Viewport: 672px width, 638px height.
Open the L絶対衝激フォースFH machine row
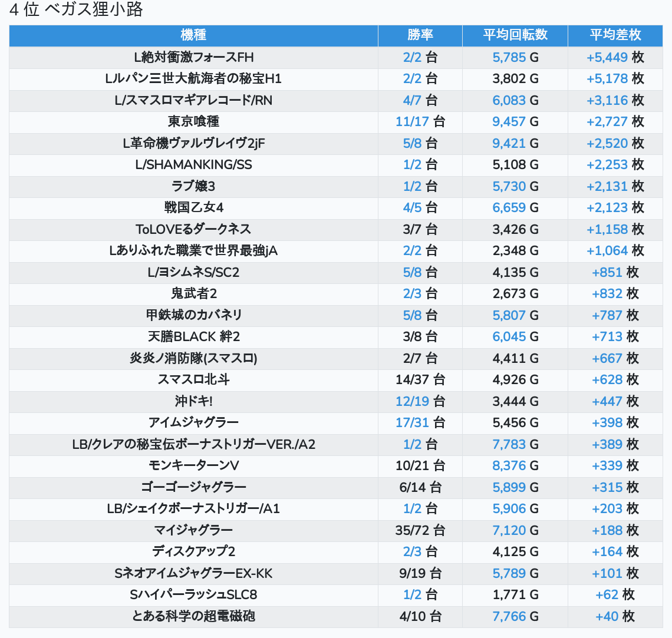coord(193,57)
